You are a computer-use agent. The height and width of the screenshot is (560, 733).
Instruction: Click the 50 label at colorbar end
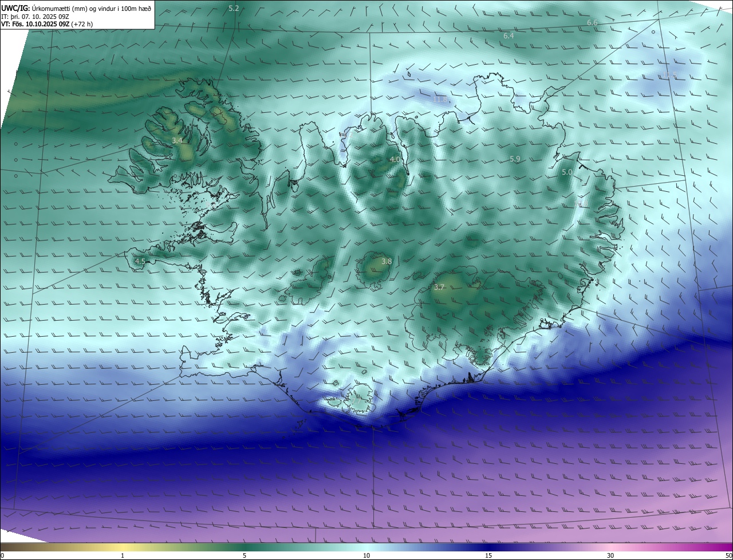(x=728, y=555)
